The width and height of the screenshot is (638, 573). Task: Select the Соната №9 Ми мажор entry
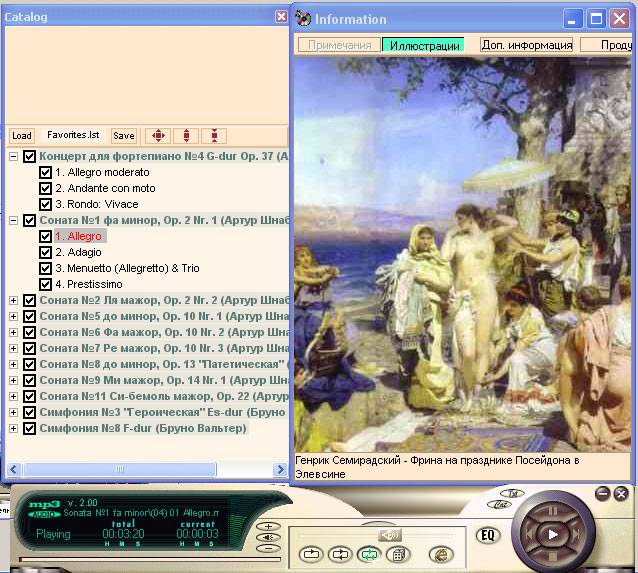tap(164, 380)
